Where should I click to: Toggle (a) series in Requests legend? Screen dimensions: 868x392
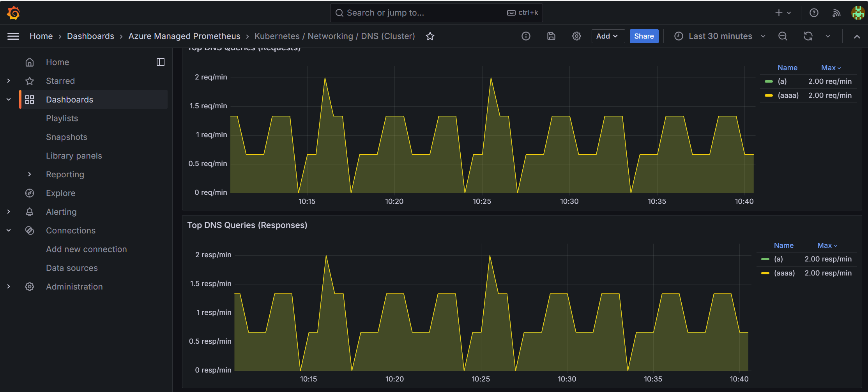[x=782, y=81]
